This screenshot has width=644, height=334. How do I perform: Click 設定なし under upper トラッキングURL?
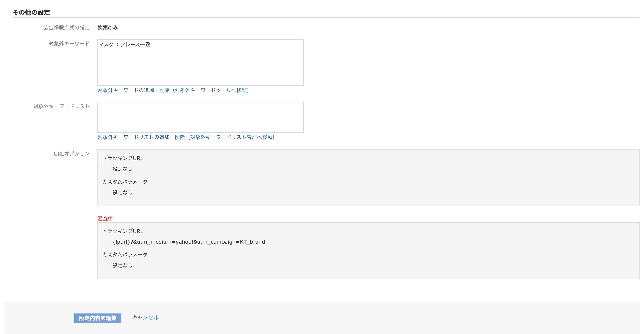(123, 169)
